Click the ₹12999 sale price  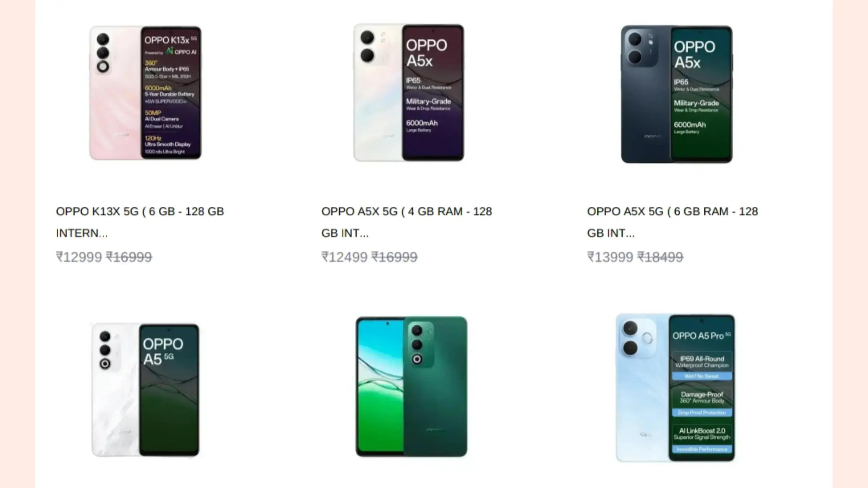79,257
